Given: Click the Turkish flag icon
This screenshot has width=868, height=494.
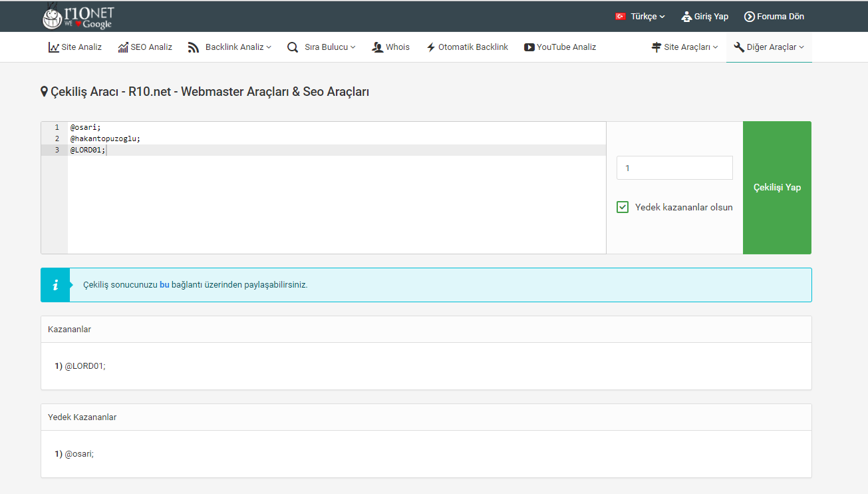Looking at the screenshot, I should tap(621, 17).
